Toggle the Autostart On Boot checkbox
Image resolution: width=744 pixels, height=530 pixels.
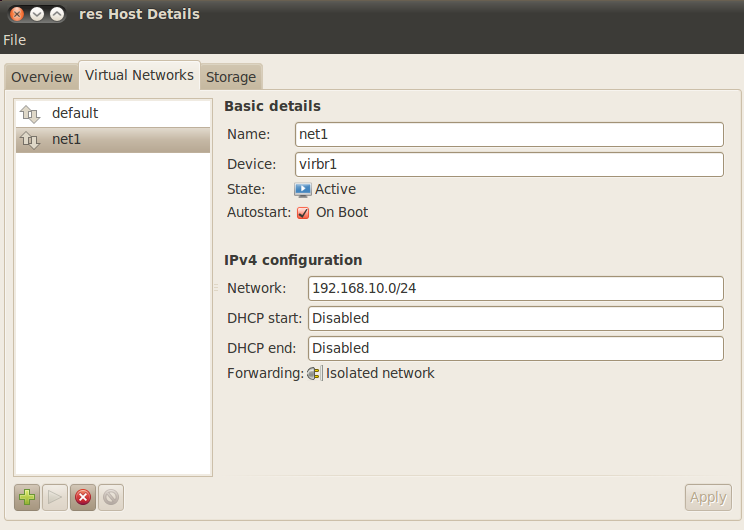pyautogui.click(x=303, y=213)
